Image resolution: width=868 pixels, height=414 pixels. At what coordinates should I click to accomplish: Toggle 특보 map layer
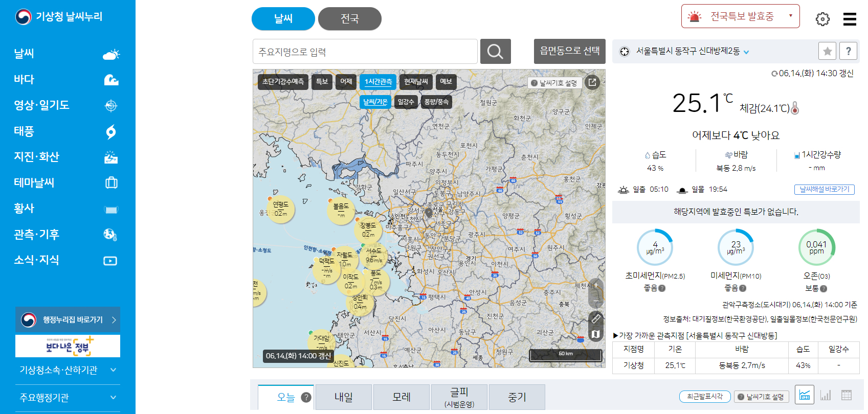coord(322,82)
